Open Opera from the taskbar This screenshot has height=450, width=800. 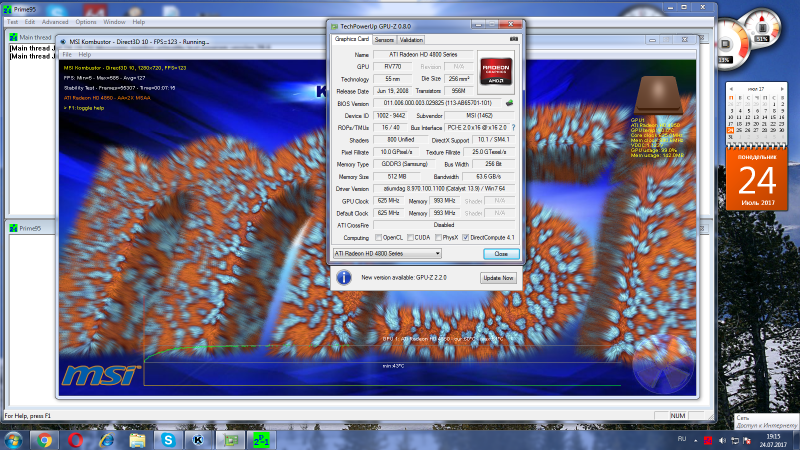tap(76, 440)
